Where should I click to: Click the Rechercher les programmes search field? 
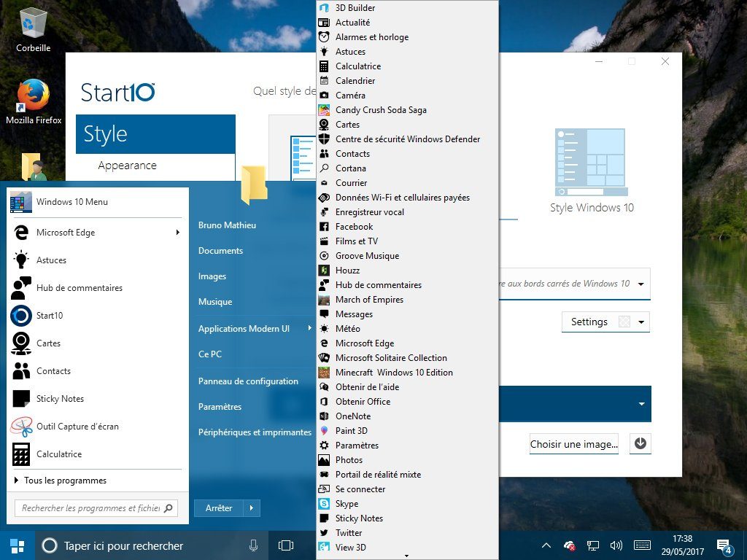click(96, 508)
